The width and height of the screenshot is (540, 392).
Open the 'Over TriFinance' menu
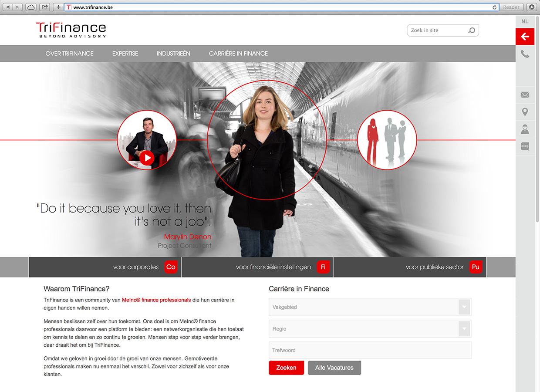tap(70, 54)
